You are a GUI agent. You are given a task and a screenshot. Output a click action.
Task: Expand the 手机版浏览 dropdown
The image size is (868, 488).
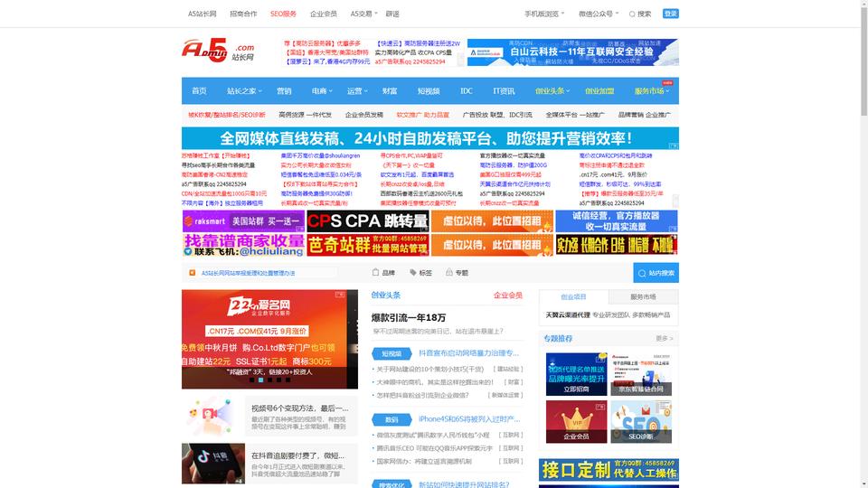(544, 14)
